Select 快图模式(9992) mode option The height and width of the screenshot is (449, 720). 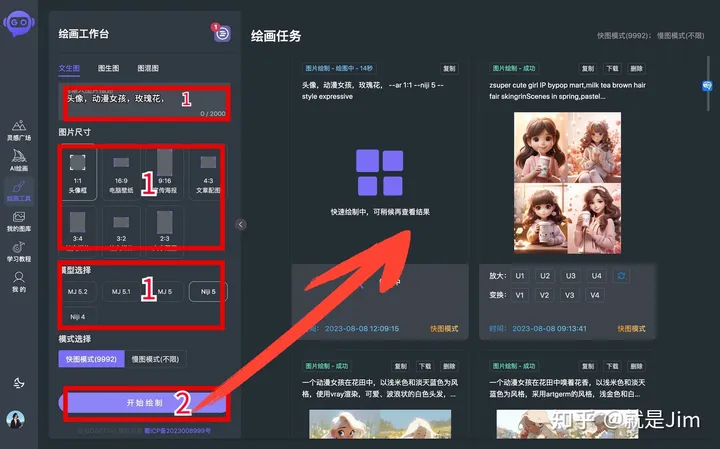tap(94, 359)
